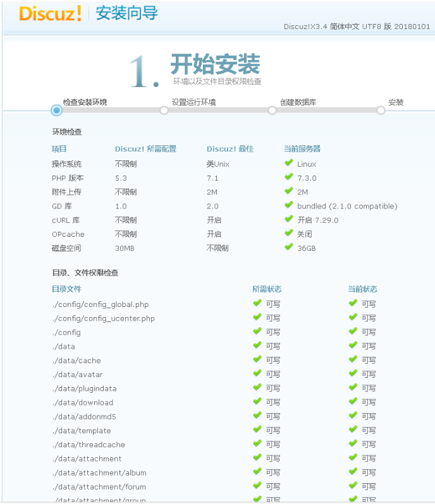Click current-status checkmark in ./data row
The height and width of the screenshot is (504, 435).
[353, 345]
